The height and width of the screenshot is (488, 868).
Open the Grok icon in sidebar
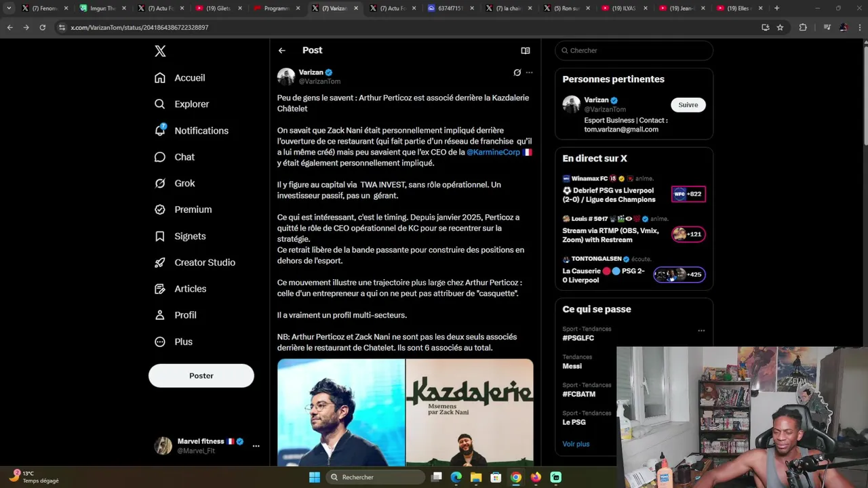click(x=160, y=184)
